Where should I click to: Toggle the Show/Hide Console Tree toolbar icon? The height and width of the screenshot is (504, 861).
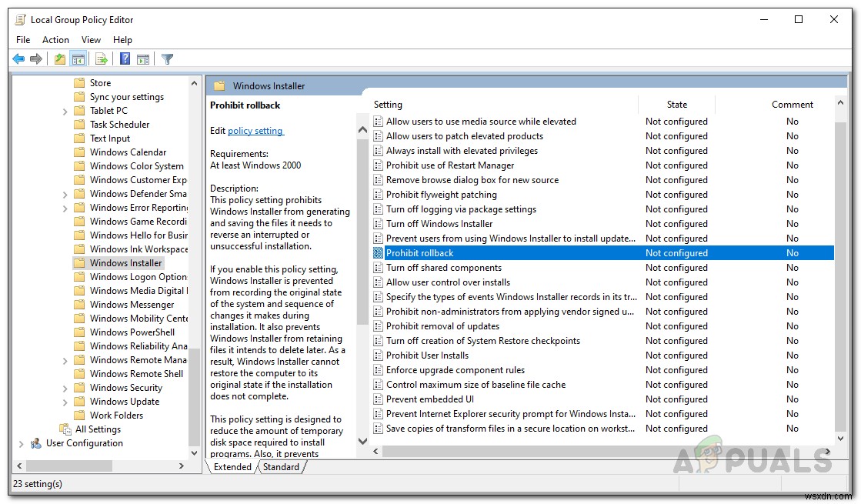tap(78, 58)
